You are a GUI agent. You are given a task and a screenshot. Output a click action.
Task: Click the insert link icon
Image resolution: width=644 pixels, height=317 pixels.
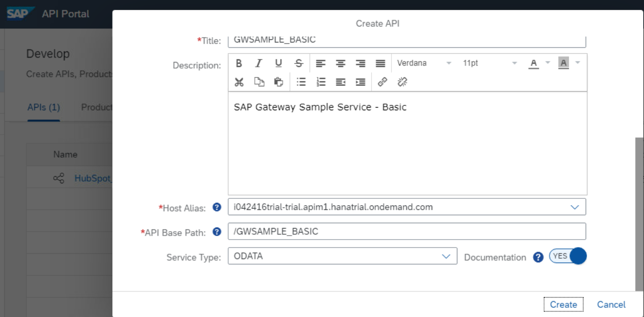383,82
